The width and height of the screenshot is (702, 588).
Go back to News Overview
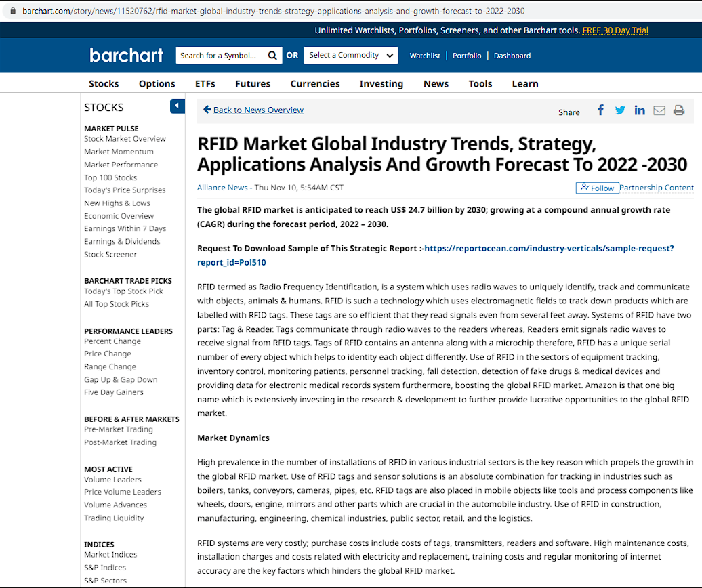(x=257, y=110)
